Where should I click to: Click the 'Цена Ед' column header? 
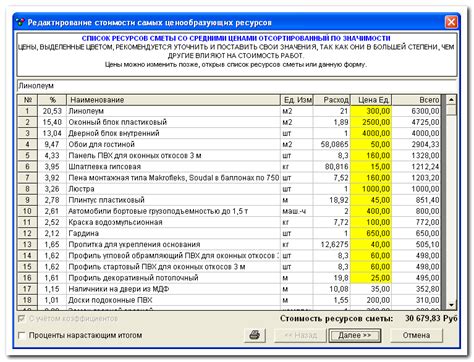pyautogui.click(x=371, y=100)
